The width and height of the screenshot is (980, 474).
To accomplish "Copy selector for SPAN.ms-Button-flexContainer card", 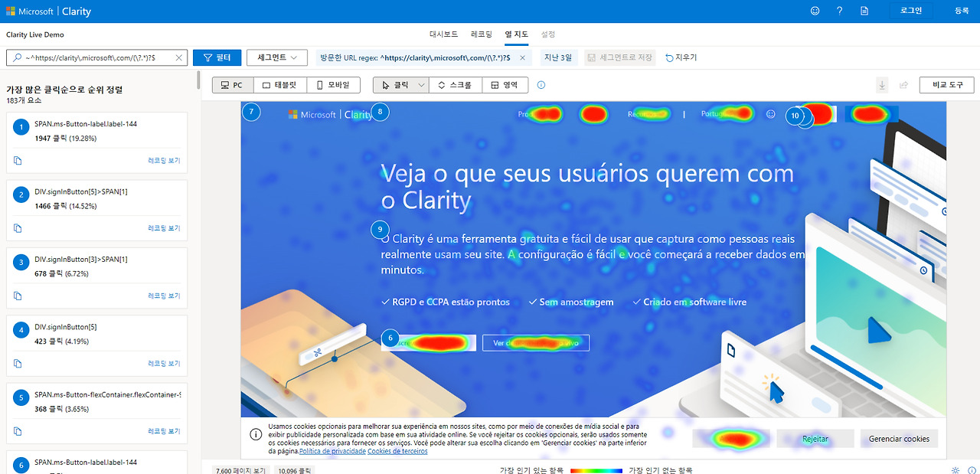I will pos(18,431).
